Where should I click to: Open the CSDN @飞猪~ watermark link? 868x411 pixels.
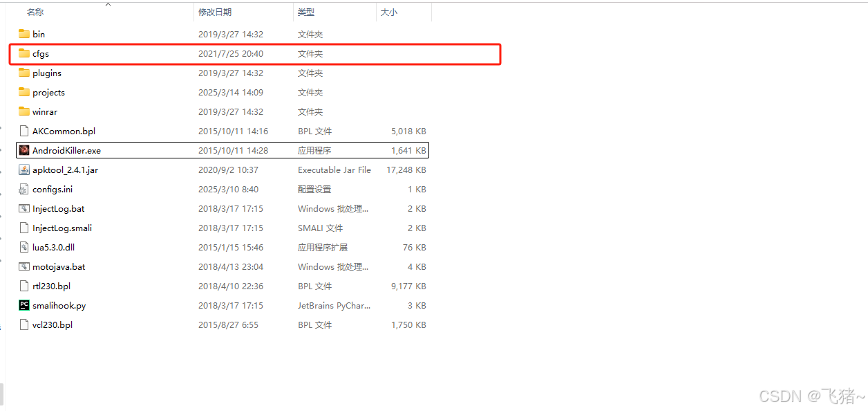pyautogui.click(x=813, y=396)
